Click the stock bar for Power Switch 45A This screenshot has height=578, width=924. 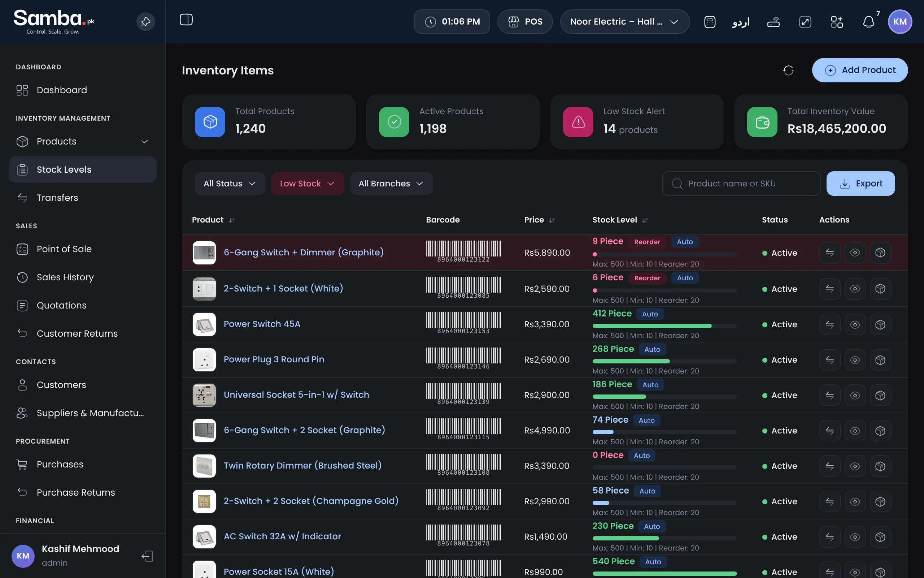(664, 326)
